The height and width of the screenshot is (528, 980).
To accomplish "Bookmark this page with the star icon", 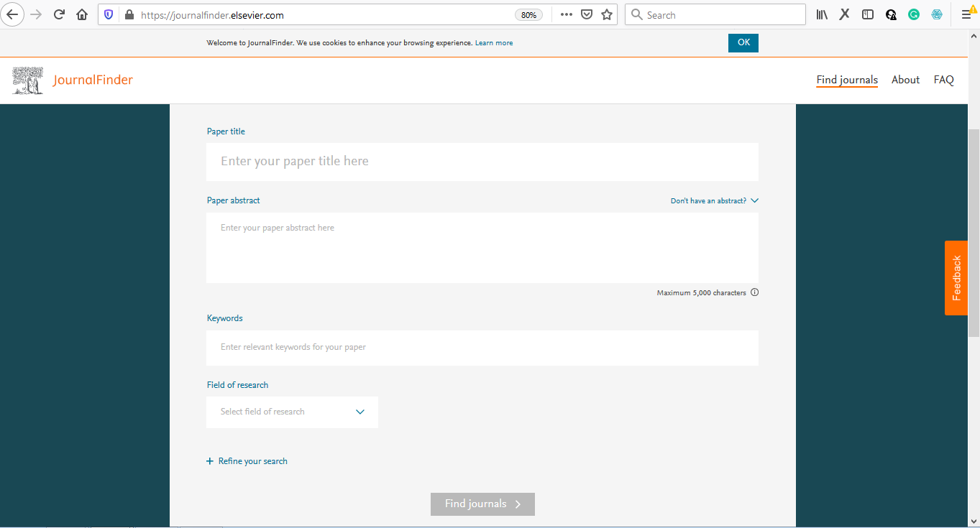I will click(x=607, y=14).
